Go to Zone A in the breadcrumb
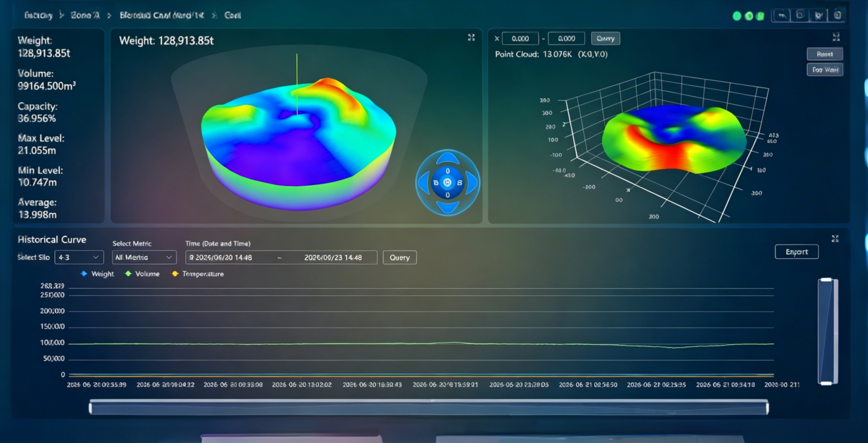This screenshot has width=868, height=443. click(85, 16)
